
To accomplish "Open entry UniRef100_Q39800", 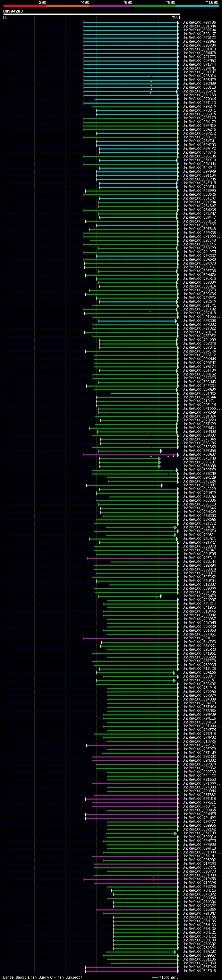I will coord(199,588).
